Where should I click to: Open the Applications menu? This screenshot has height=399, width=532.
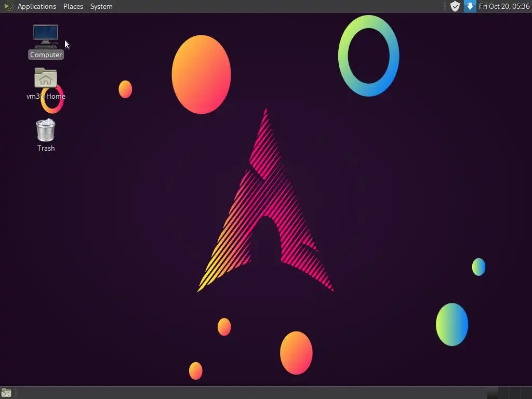tap(37, 6)
